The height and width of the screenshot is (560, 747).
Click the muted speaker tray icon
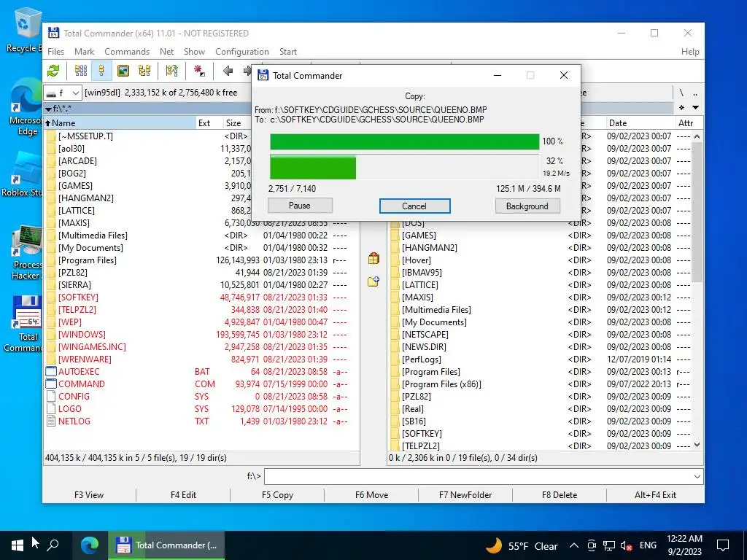coord(626,545)
